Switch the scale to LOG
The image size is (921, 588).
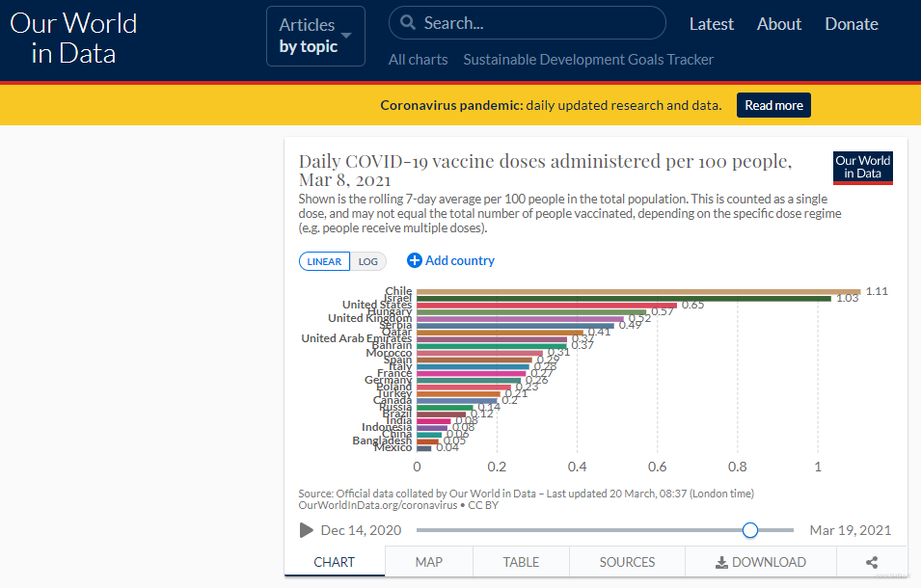[368, 261]
